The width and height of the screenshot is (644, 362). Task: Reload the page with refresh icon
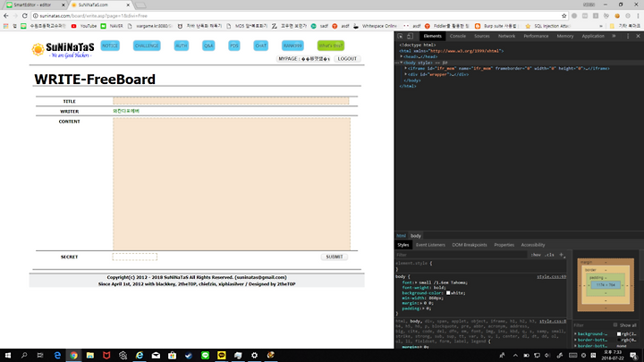25,16
